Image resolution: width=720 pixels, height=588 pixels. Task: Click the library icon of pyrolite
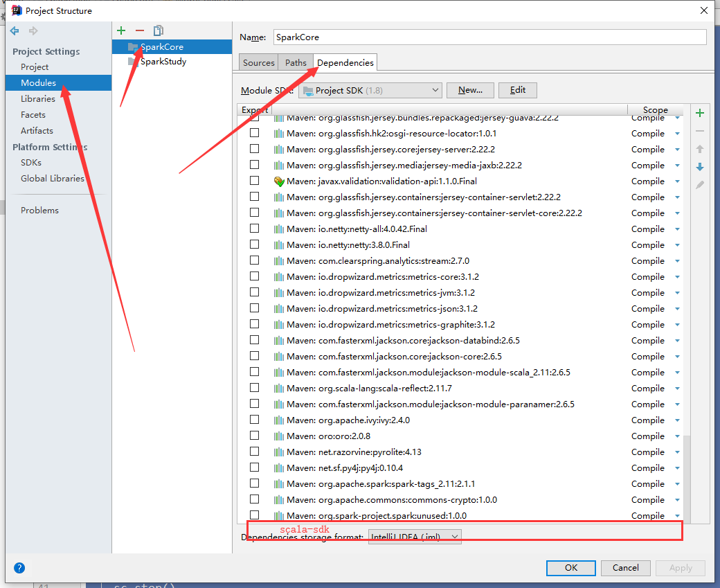pyautogui.click(x=279, y=452)
